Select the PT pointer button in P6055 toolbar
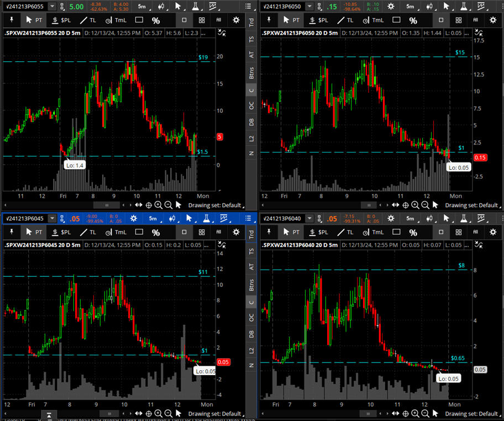504x421 pixels. [34, 20]
